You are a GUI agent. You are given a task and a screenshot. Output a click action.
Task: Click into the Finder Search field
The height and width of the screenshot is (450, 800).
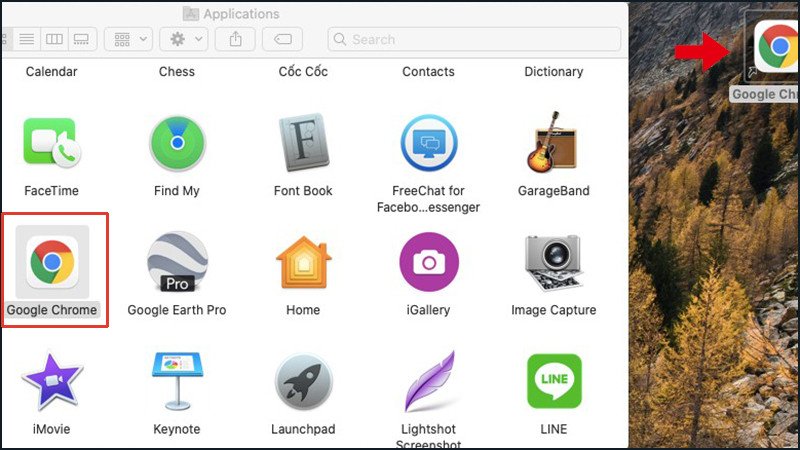pos(474,39)
